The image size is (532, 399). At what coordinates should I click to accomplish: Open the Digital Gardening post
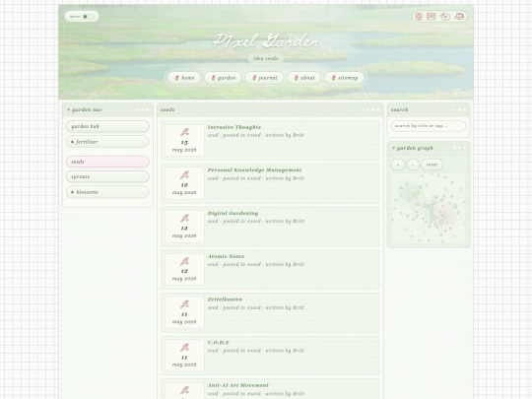233,213
